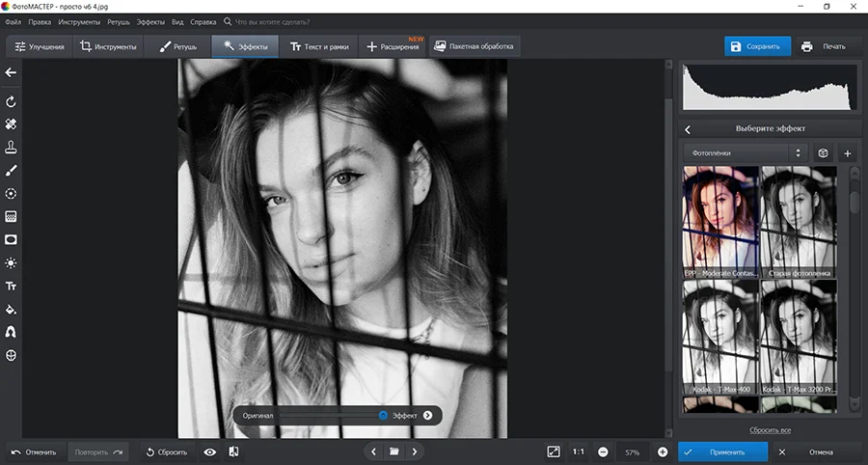Open the Расширения tab menu

(393, 46)
